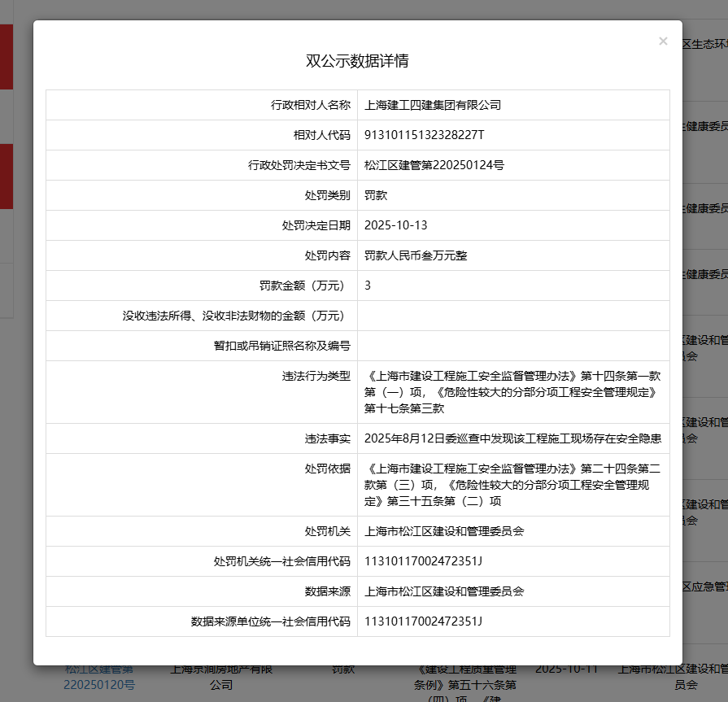728x702 pixels.
Task: Click the code value 91310115132328227T
Action: tap(424, 135)
